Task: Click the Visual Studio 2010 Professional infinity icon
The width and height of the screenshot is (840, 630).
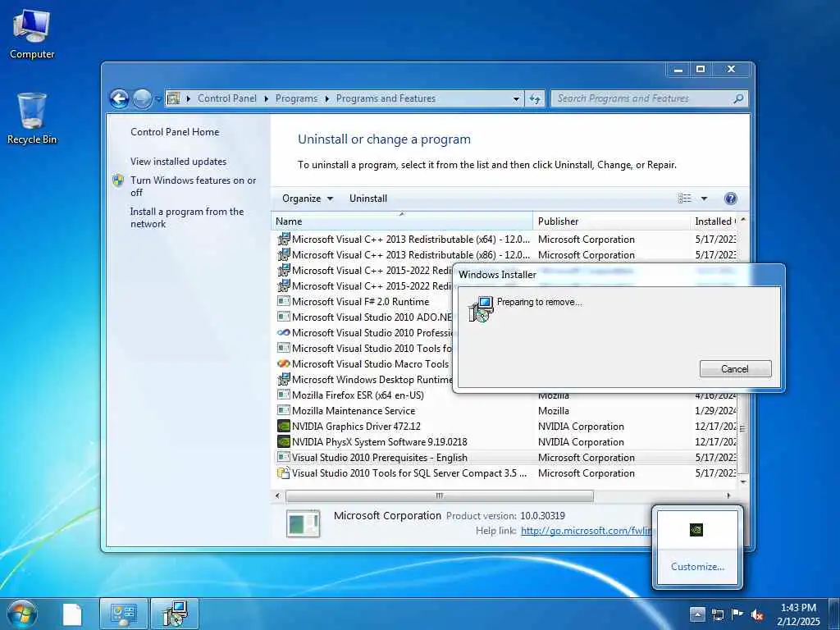Action: 283,333
